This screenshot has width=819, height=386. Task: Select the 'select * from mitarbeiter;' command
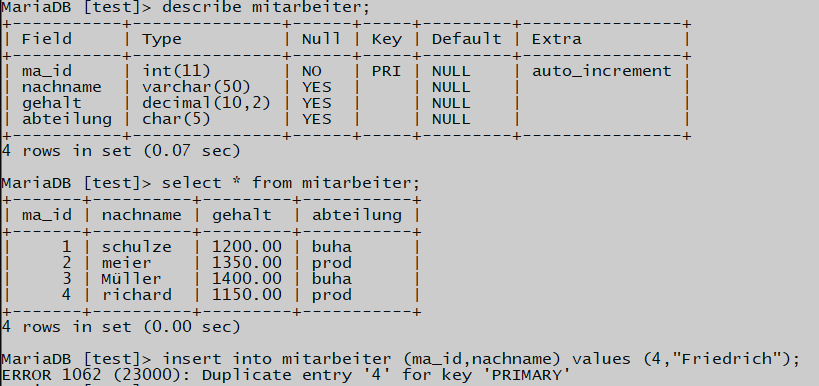point(290,183)
